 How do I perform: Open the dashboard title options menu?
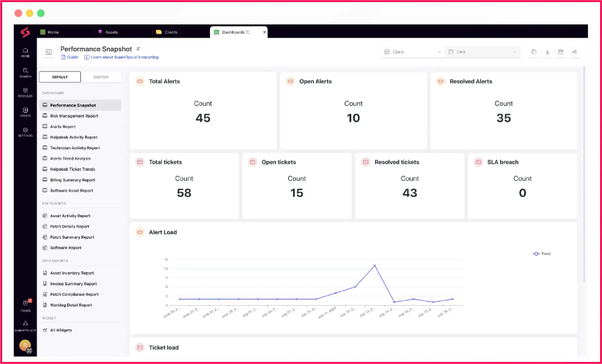(138, 48)
